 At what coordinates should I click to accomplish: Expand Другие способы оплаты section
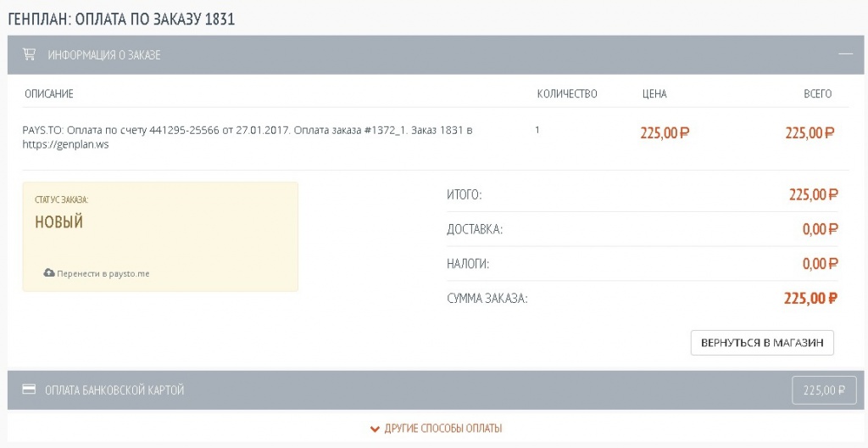pos(442,428)
